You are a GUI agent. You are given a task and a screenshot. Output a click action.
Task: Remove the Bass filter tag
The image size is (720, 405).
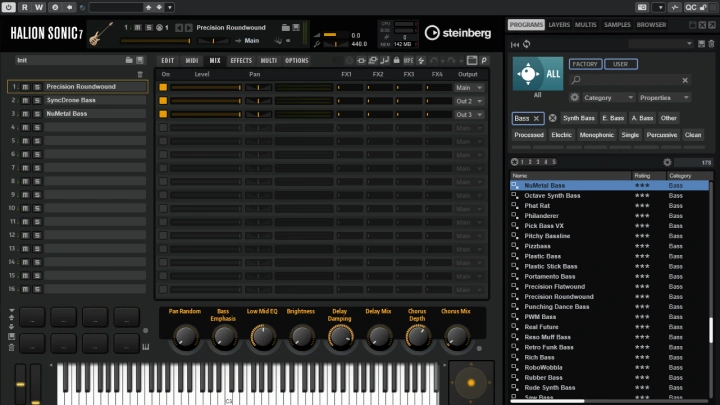coord(536,118)
